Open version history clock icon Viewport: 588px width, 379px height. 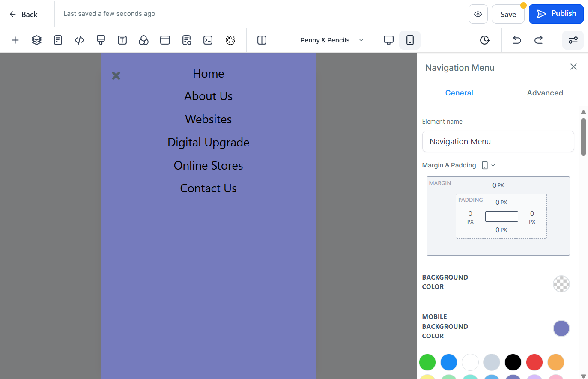coord(484,40)
